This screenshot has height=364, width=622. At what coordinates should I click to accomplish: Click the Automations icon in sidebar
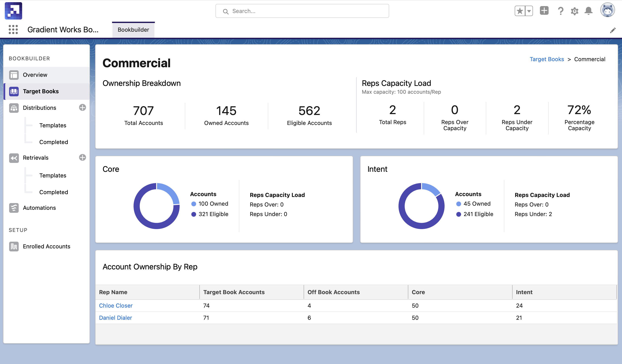14,208
